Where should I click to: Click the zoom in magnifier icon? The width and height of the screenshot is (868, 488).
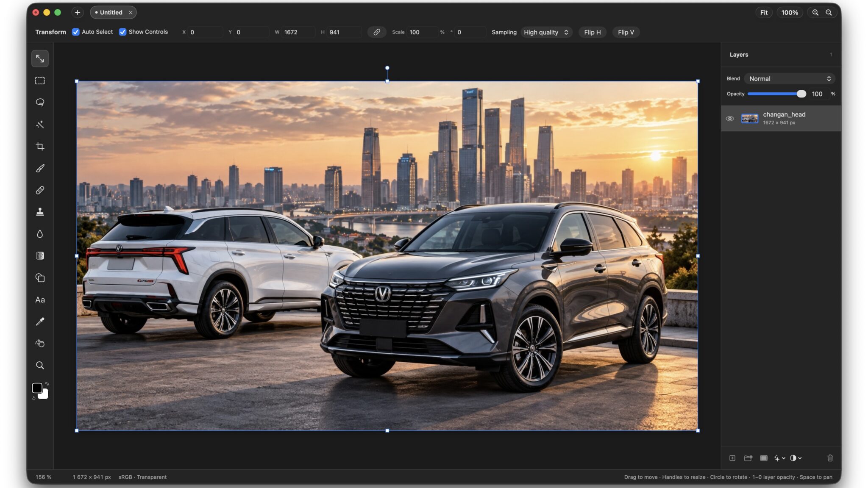click(x=815, y=13)
